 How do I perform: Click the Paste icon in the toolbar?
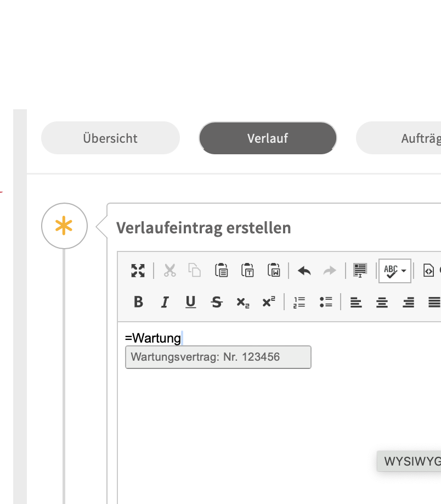[221, 270]
